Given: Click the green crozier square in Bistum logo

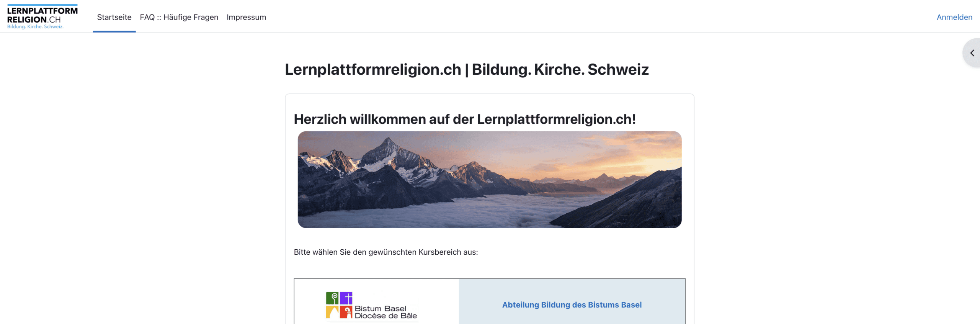Looking at the screenshot, I should (x=332, y=298).
